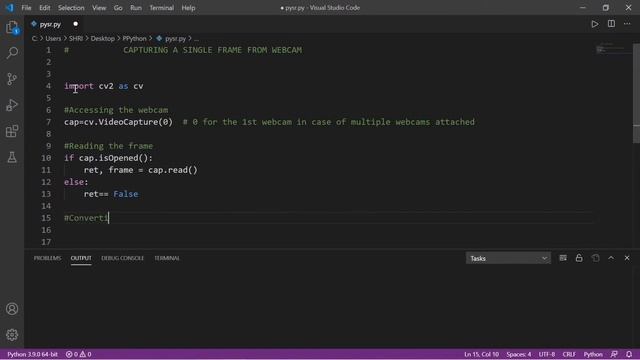The image size is (640, 360).
Task: Click PPython in the breadcrumb path
Action: pyautogui.click(x=134, y=38)
